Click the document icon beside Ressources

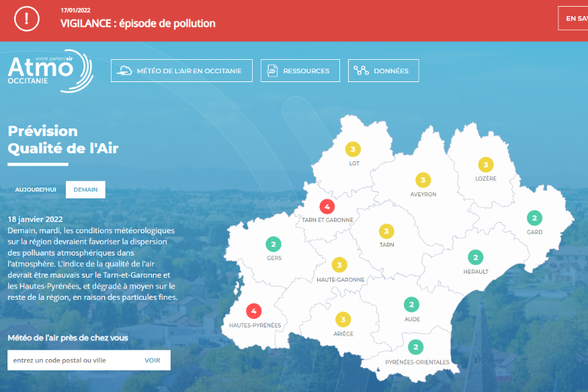[272, 71]
